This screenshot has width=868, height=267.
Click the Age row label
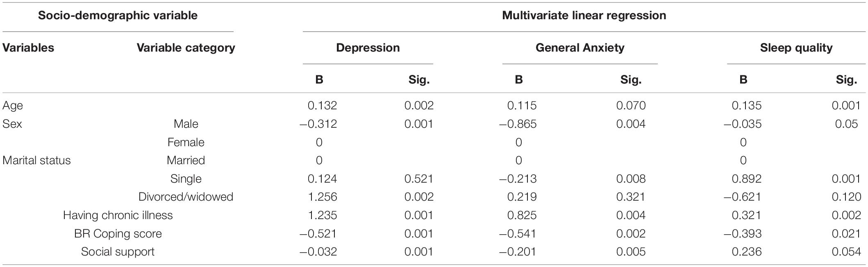coord(13,106)
